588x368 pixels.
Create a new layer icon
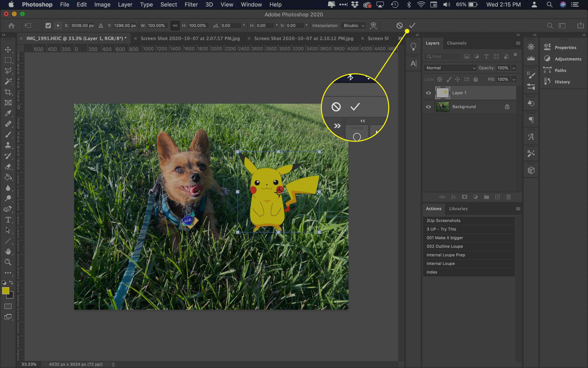coord(497,197)
